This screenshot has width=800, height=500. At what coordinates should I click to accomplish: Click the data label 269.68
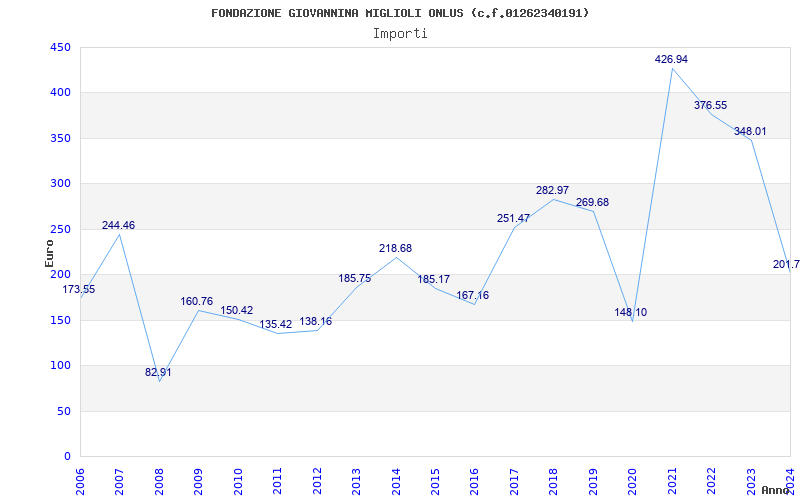592,203
